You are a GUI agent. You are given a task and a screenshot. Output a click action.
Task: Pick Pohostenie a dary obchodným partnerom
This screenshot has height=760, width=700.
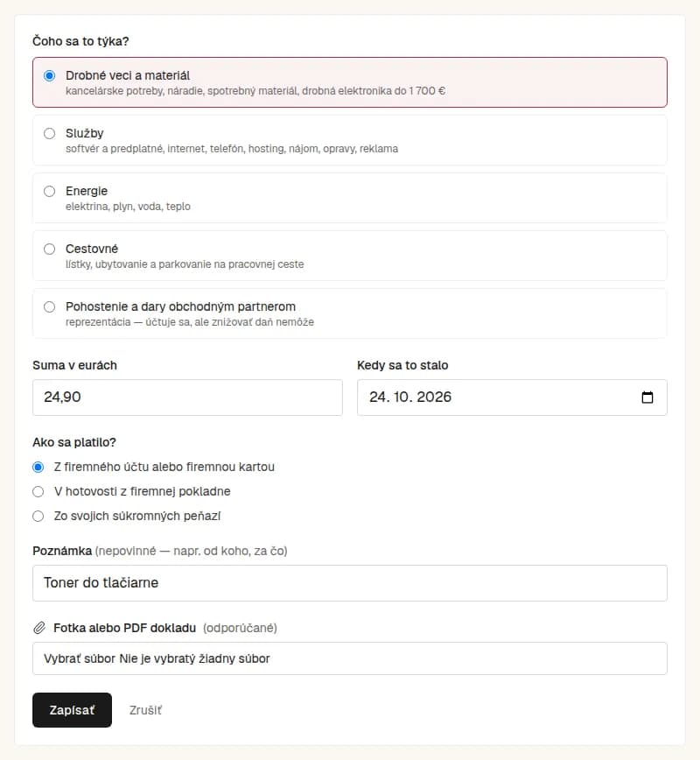coord(49,306)
